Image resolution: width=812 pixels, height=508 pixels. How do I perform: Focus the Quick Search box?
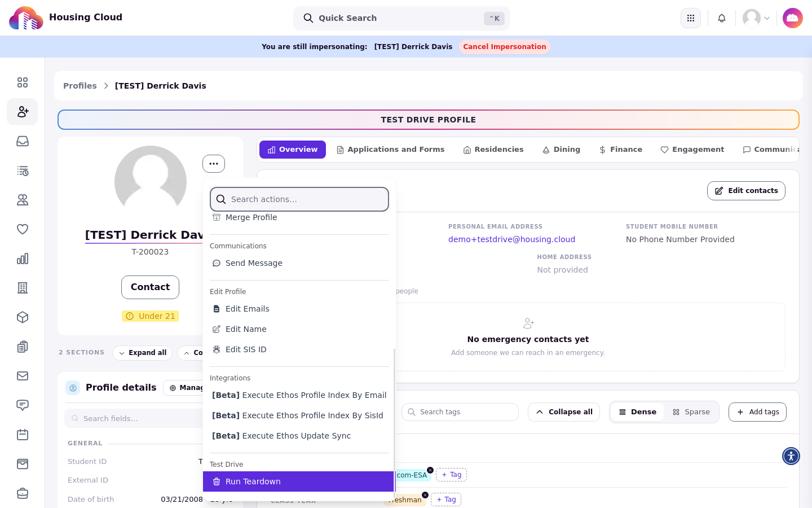click(401, 18)
